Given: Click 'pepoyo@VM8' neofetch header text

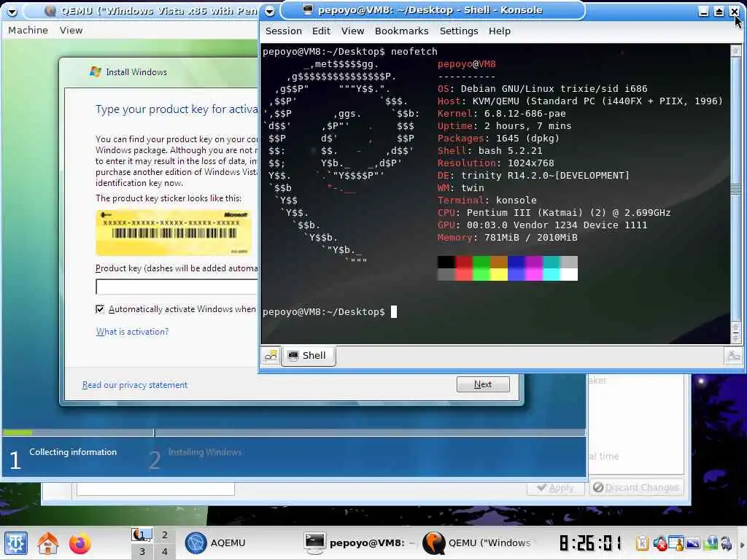Looking at the screenshot, I should click(x=466, y=64).
